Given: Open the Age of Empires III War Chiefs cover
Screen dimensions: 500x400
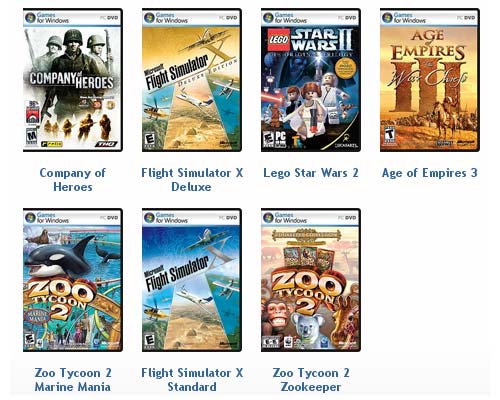Looking at the screenshot, I should pos(430,80).
